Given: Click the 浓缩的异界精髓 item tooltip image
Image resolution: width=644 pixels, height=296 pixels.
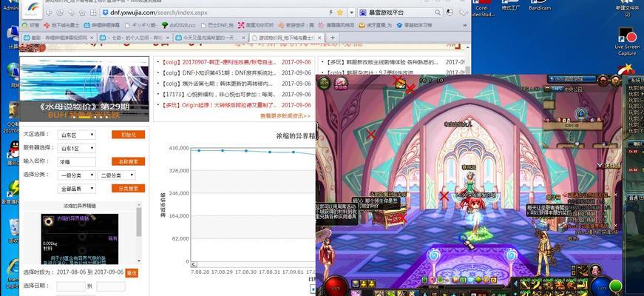Looking at the screenshot, I should click(79, 239).
